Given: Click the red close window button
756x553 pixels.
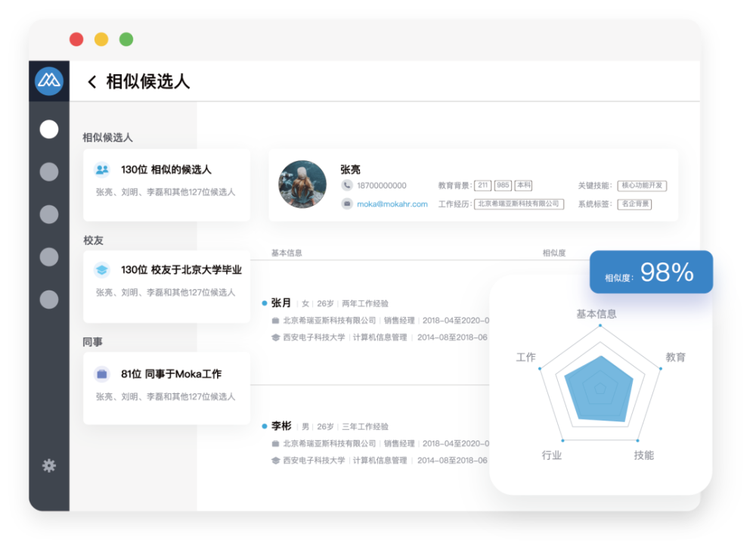Looking at the screenshot, I should pyautogui.click(x=76, y=39).
